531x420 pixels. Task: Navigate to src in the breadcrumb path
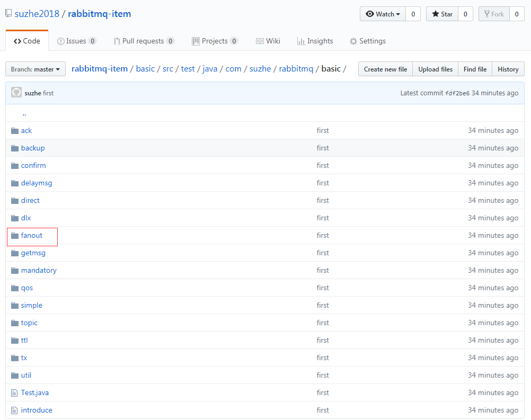167,69
